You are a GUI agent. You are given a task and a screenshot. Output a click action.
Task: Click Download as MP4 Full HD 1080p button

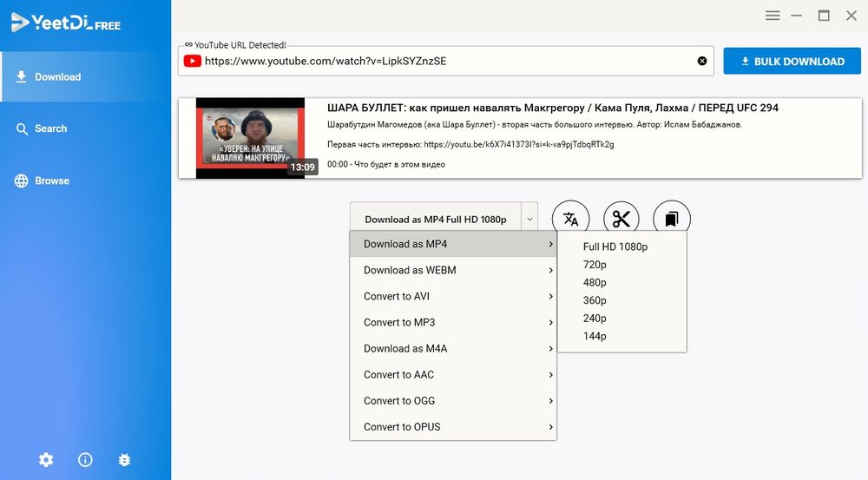[x=435, y=220]
